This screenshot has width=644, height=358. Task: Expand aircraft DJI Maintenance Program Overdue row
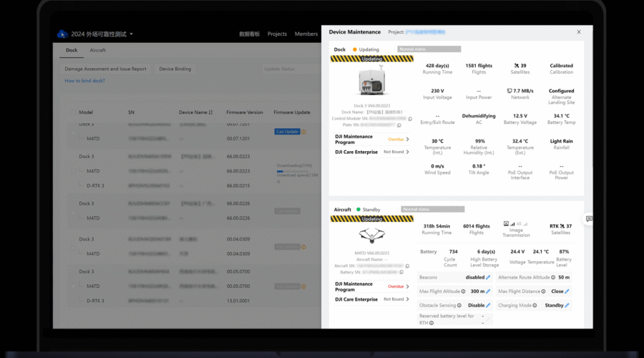[408, 286]
